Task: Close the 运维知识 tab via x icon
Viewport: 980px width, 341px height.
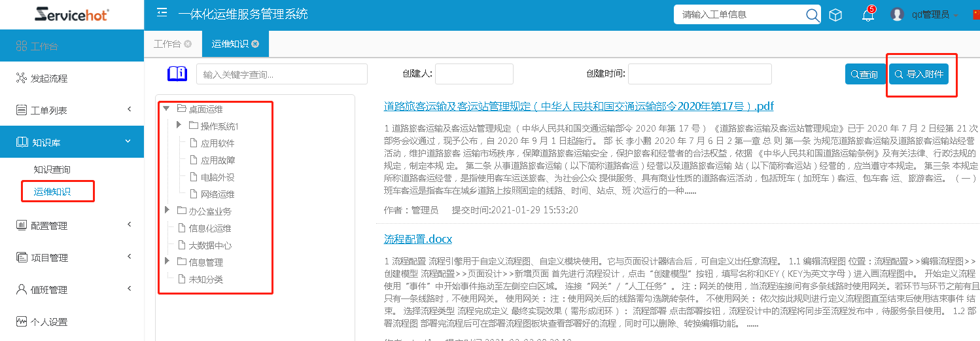Action: point(255,44)
